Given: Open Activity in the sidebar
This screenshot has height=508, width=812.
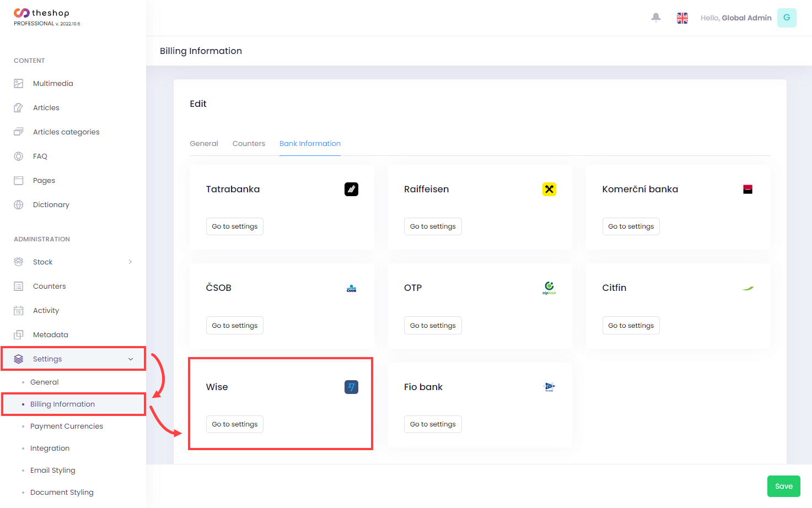Looking at the screenshot, I should (x=46, y=311).
